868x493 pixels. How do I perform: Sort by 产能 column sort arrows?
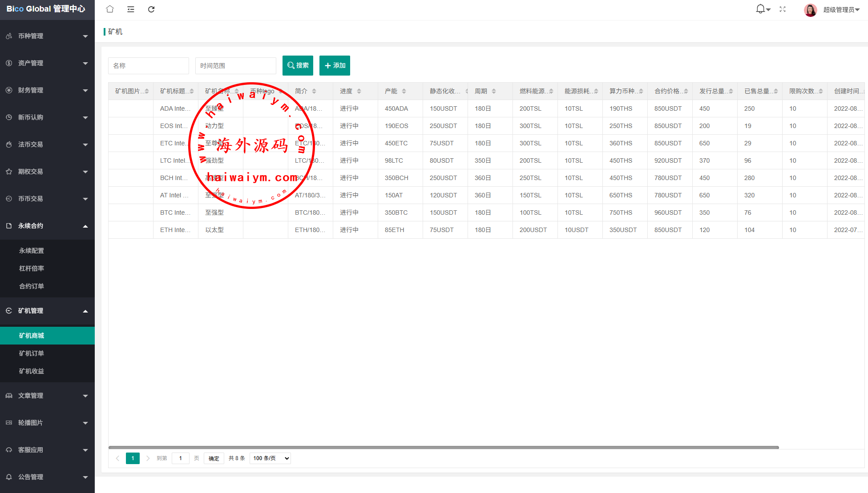(404, 91)
